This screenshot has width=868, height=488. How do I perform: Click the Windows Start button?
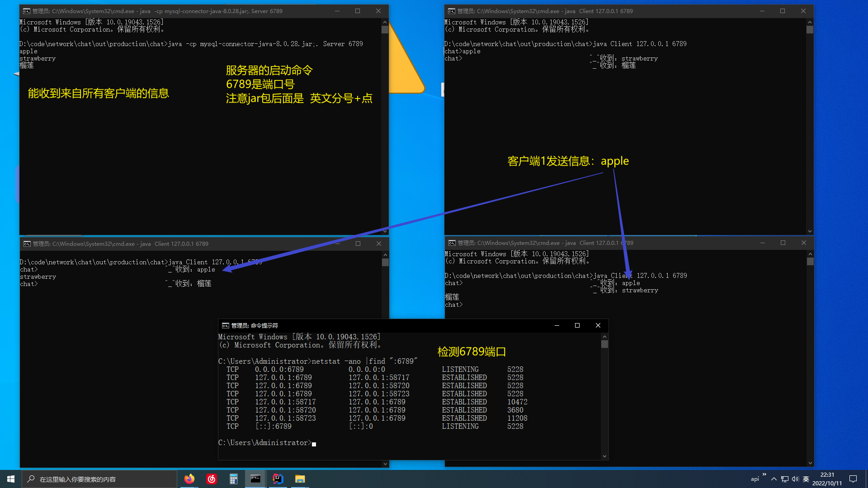coord(11,479)
